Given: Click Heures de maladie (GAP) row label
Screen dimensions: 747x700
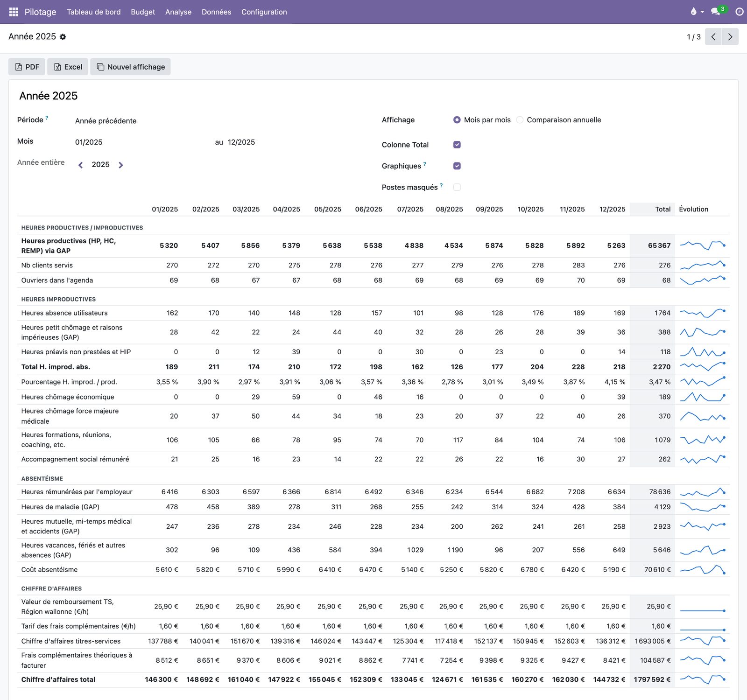Looking at the screenshot, I should (60, 507).
